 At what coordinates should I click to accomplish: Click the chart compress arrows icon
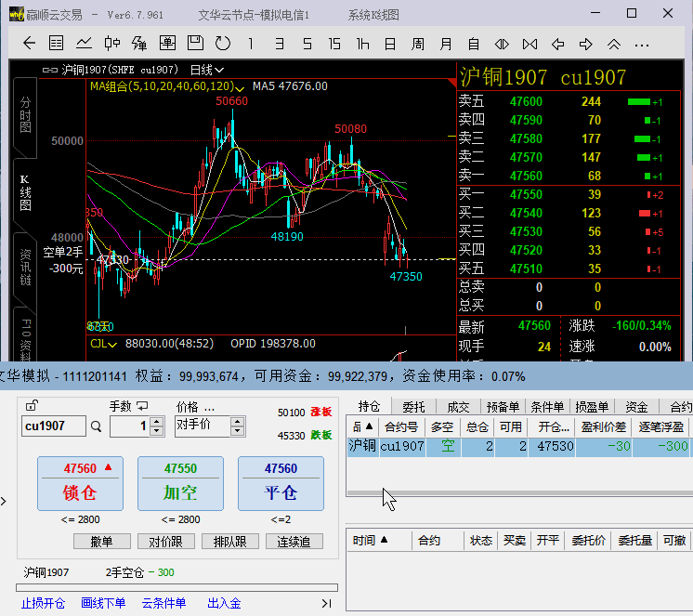[x=530, y=45]
